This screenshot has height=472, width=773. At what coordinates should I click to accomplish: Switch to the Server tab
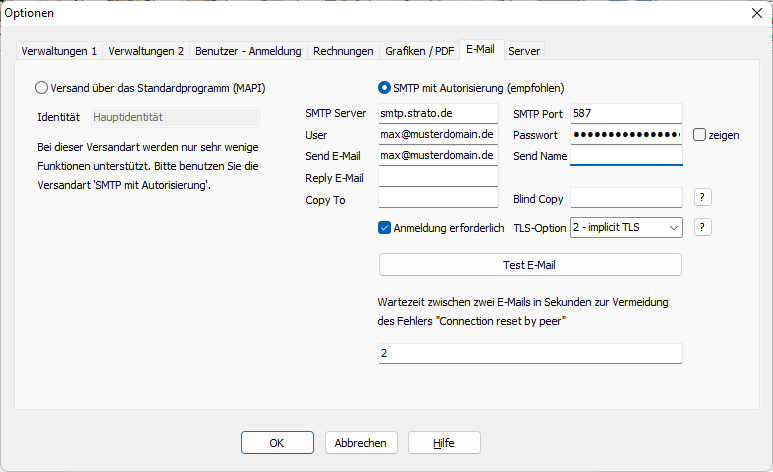click(524, 50)
